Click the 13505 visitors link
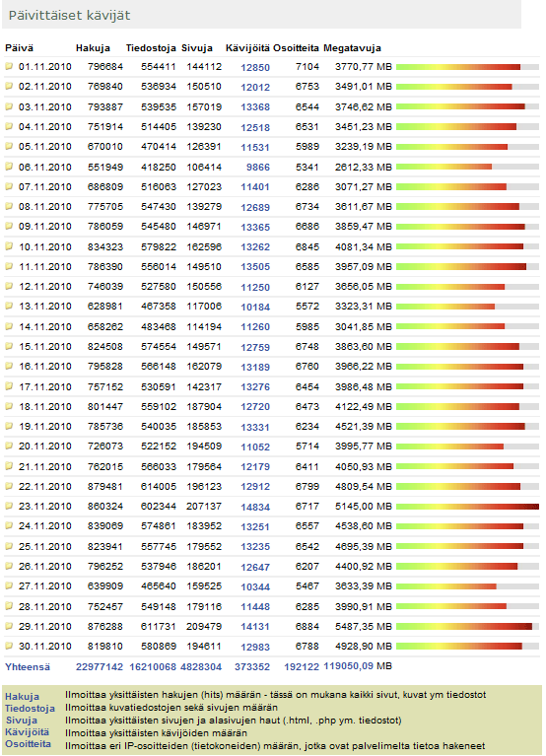This screenshot has width=546, height=756. pos(255,267)
